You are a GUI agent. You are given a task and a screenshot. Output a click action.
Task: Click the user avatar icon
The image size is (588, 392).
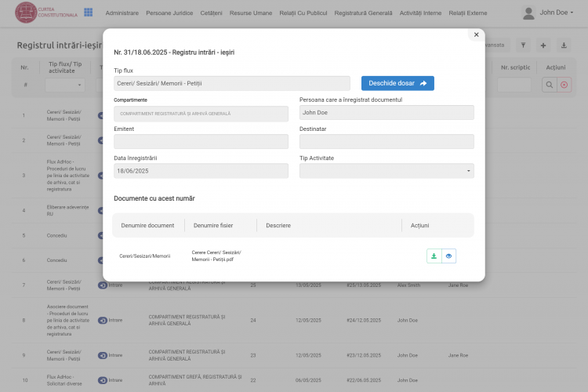(x=528, y=13)
